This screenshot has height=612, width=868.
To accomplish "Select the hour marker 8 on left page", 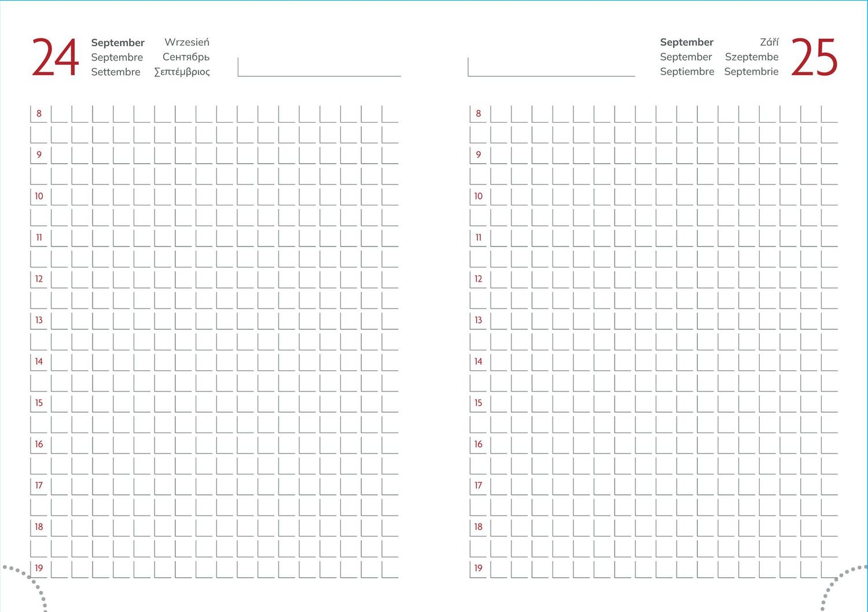I will (x=38, y=113).
